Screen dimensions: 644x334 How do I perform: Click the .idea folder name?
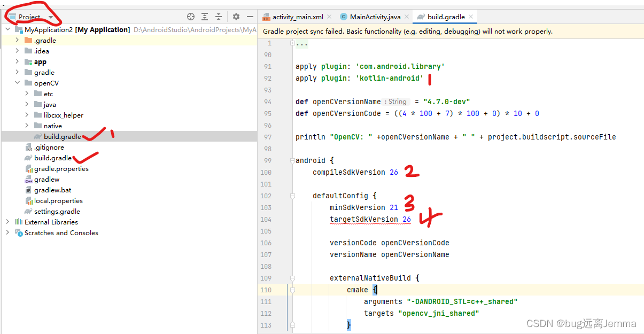(x=42, y=51)
